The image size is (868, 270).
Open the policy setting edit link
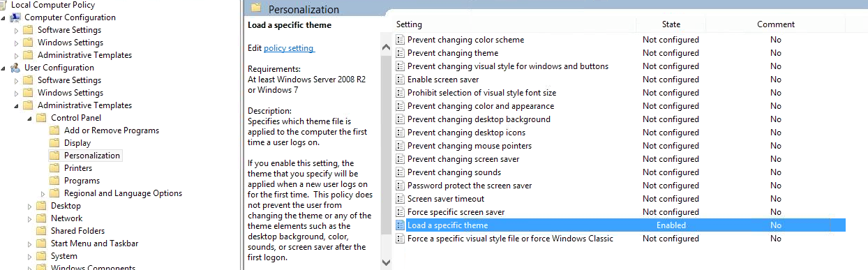tap(289, 48)
